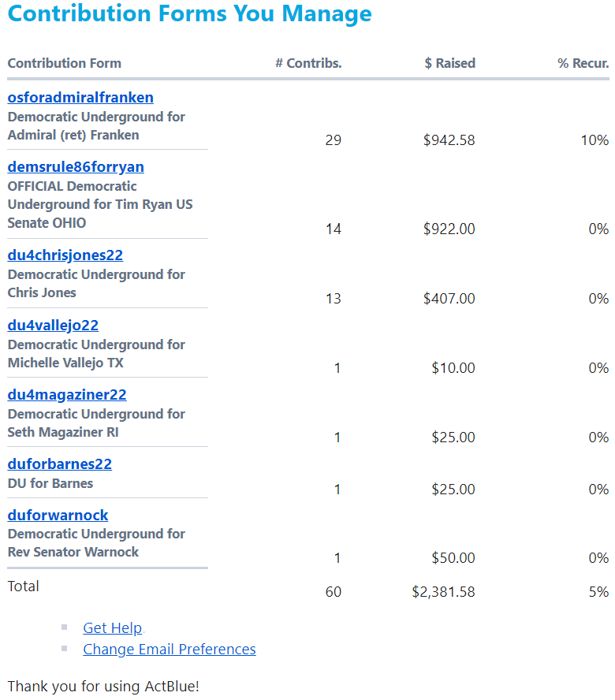Viewport: 615px width, 700px height.
Task: Click the Get Help link
Action: pos(113,627)
